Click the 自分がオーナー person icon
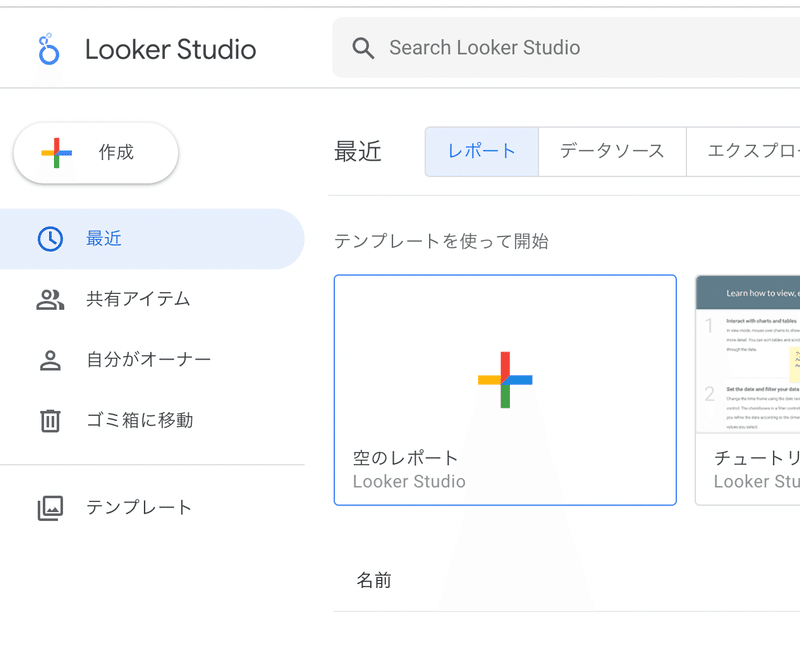This screenshot has width=800, height=655. 50,360
